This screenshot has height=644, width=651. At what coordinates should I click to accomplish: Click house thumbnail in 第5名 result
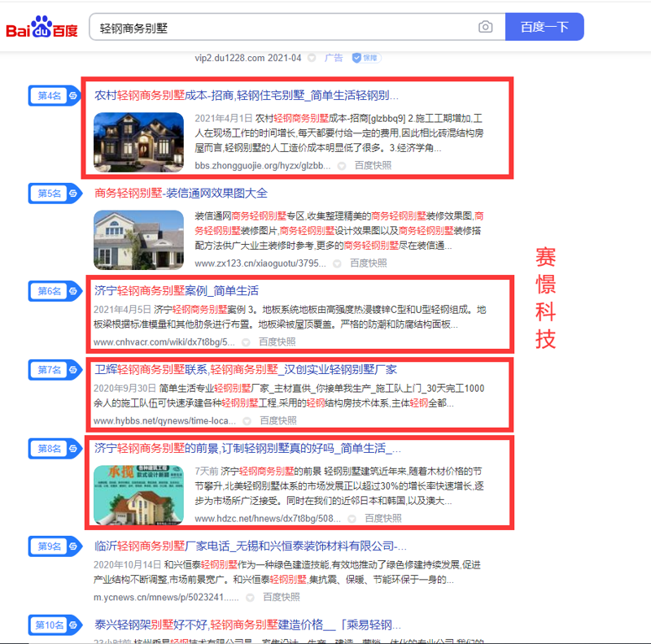click(138, 240)
